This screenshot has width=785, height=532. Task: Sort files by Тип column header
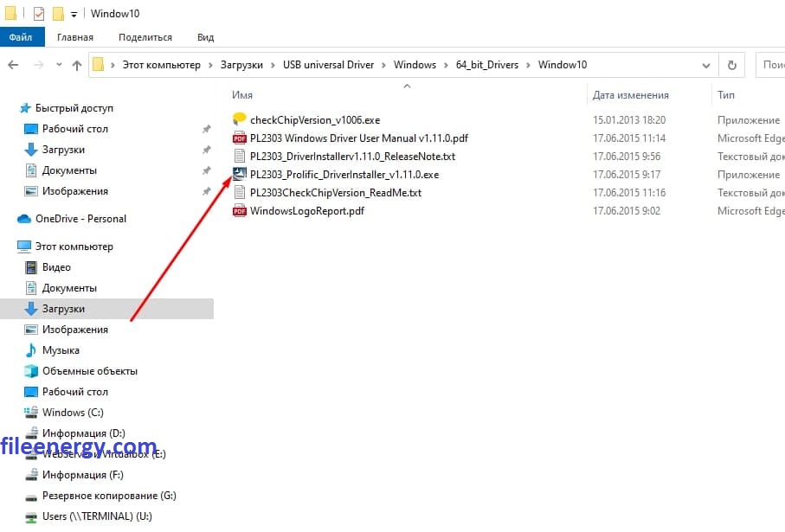(x=725, y=94)
